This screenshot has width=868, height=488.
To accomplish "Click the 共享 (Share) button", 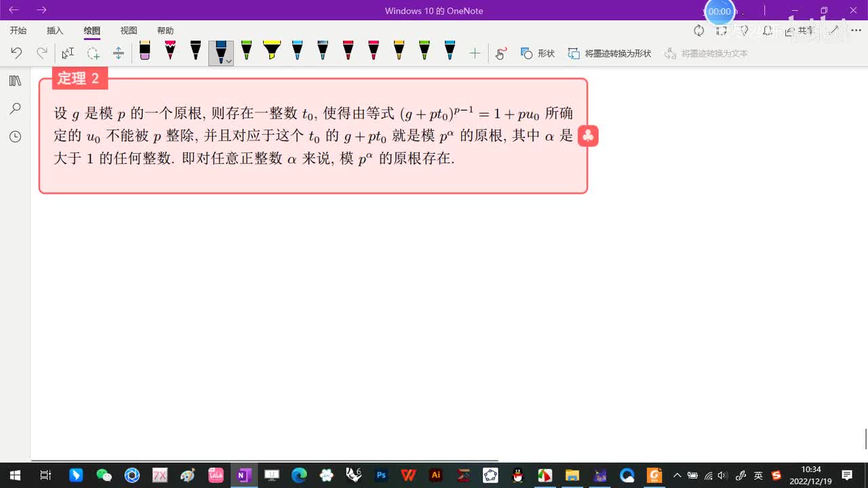I will [x=799, y=30].
